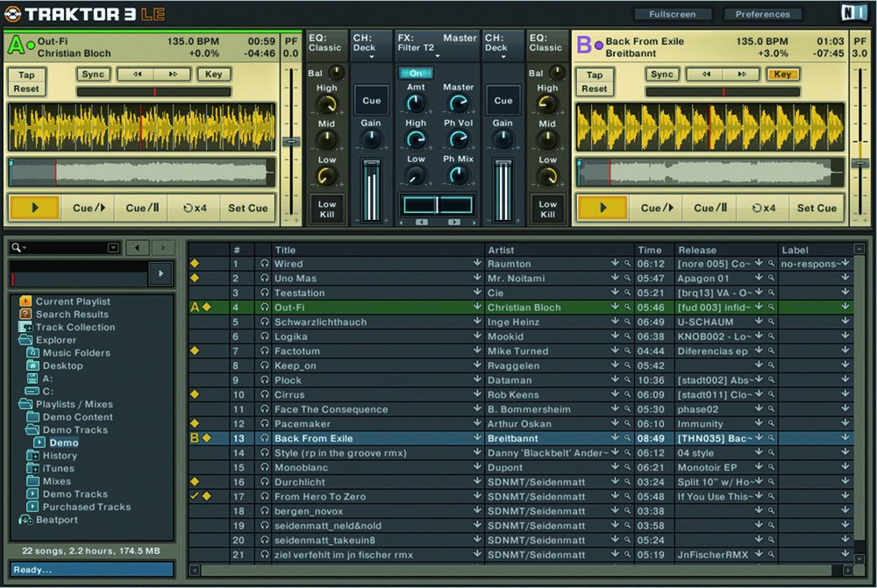Click the magnifier icon in Wired's artist column
This screenshot has height=588, width=877.
point(628,264)
